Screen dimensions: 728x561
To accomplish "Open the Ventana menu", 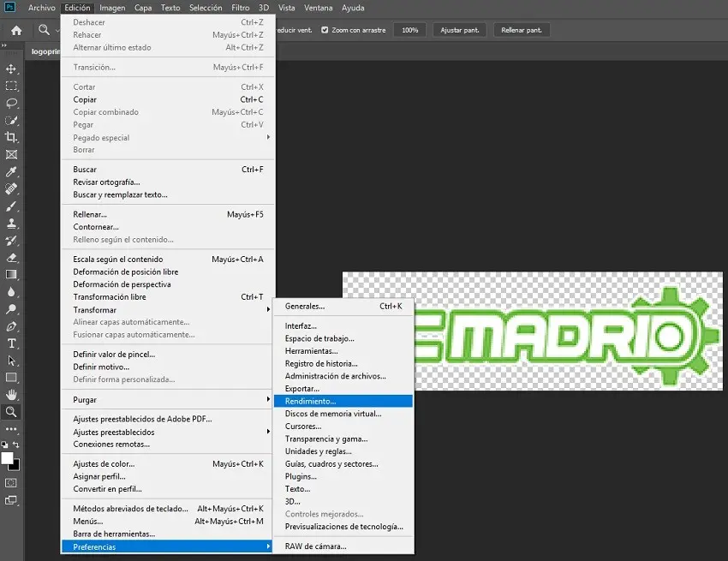I will pyautogui.click(x=318, y=8).
